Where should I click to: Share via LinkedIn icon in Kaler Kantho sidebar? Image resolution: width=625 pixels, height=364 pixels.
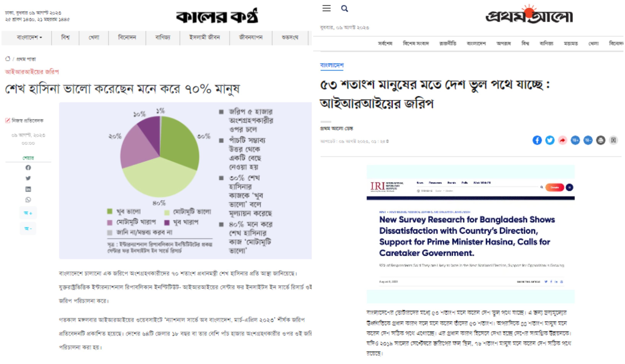[28, 189]
